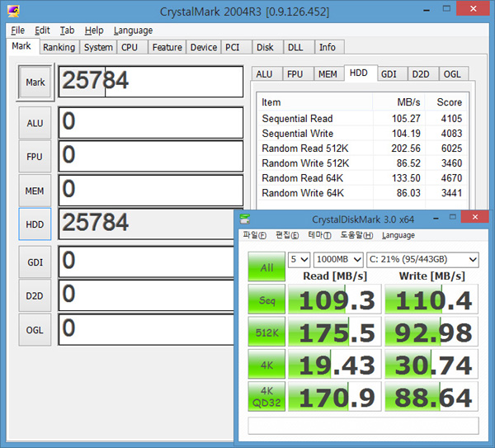
Task: Run the FPU benchmark button
Action: pos(35,157)
